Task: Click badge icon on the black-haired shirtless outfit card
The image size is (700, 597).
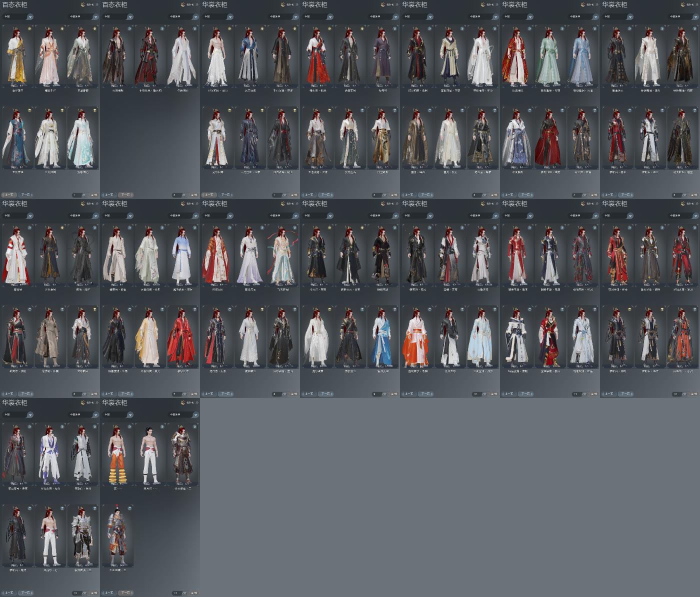Action: tap(162, 427)
